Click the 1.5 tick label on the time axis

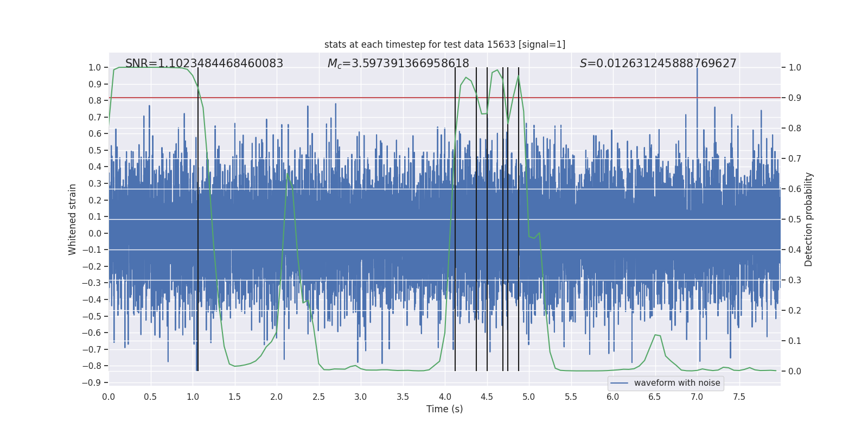(x=234, y=397)
